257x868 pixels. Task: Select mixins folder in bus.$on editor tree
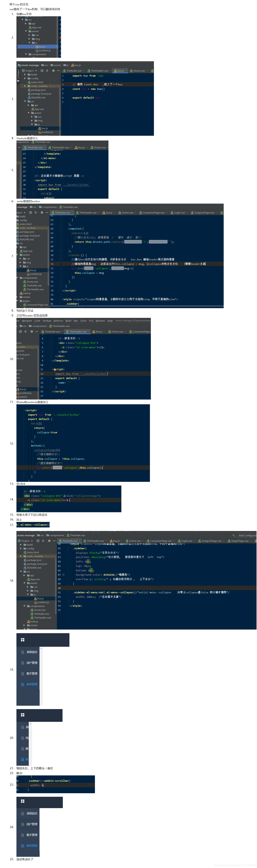point(25,297)
